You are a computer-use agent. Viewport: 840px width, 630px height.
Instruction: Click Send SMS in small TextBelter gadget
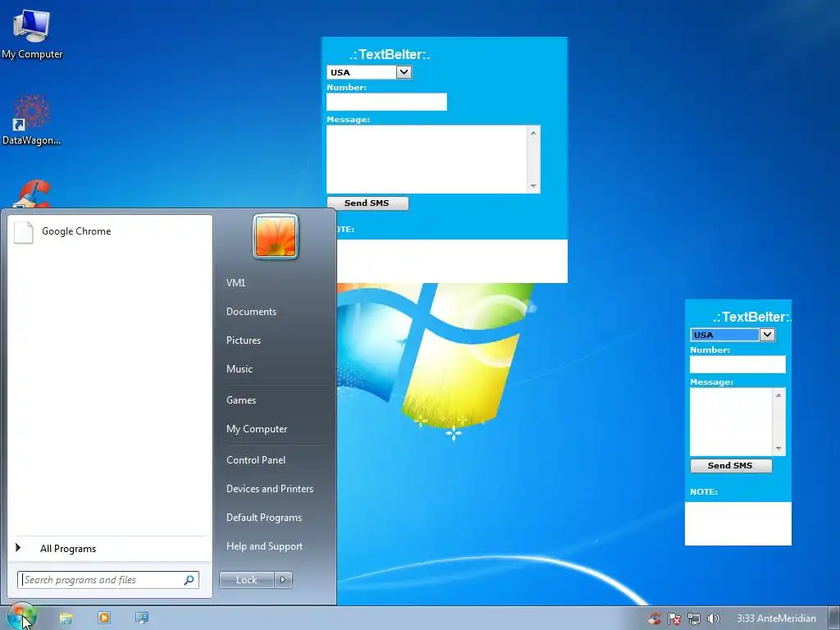pos(731,466)
